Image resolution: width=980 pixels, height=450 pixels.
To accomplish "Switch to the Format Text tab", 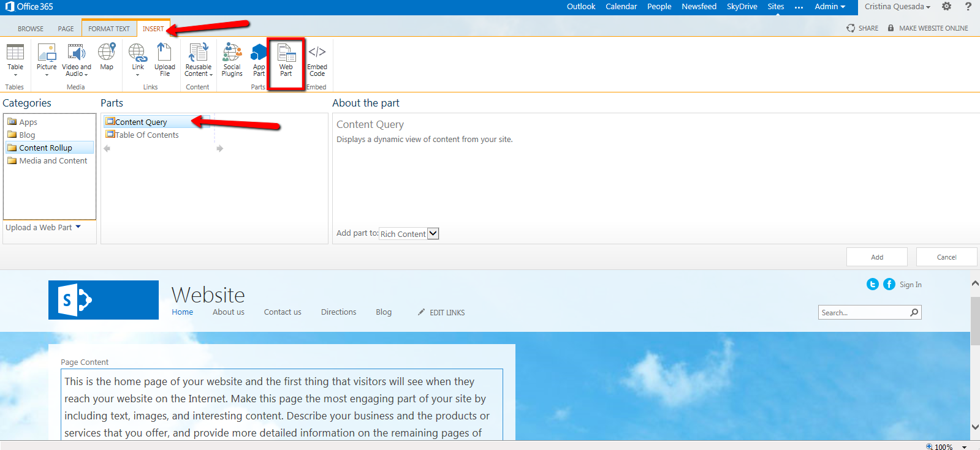I will coord(109,29).
